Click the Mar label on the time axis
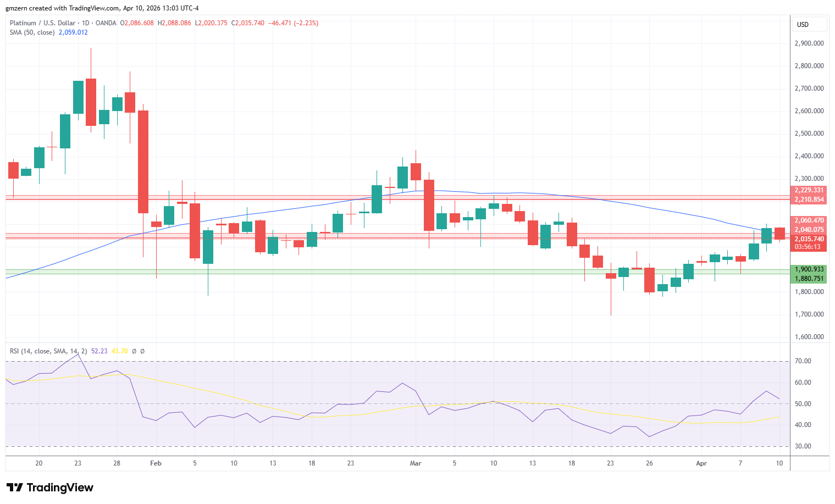The width and height of the screenshot is (835, 504). [416, 463]
